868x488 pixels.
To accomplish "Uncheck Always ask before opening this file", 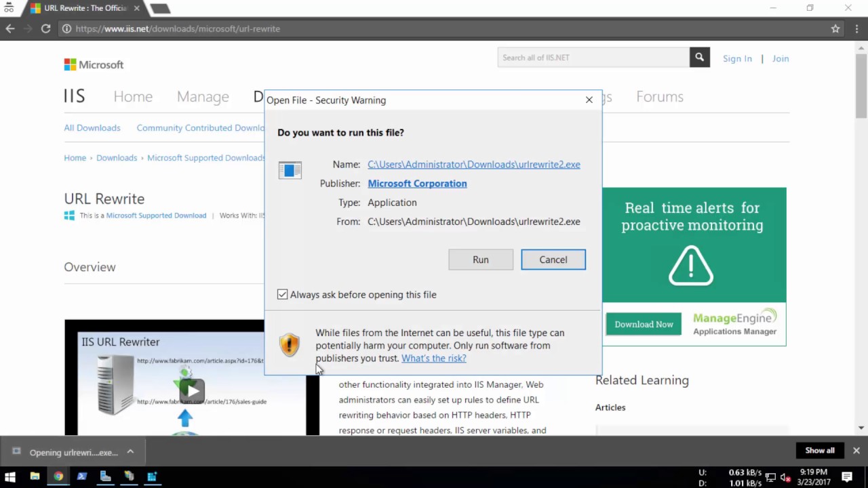I will 282,294.
